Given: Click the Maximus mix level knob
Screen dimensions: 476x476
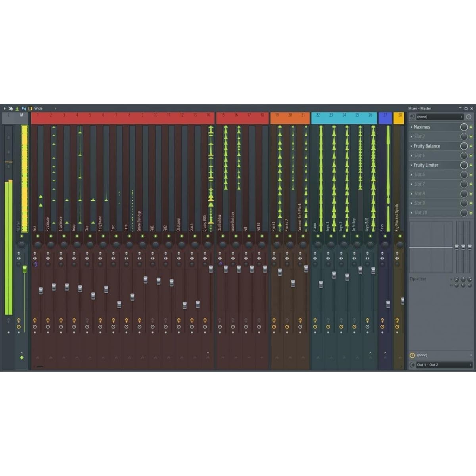Looking at the screenshot, I should click(464, 127).
